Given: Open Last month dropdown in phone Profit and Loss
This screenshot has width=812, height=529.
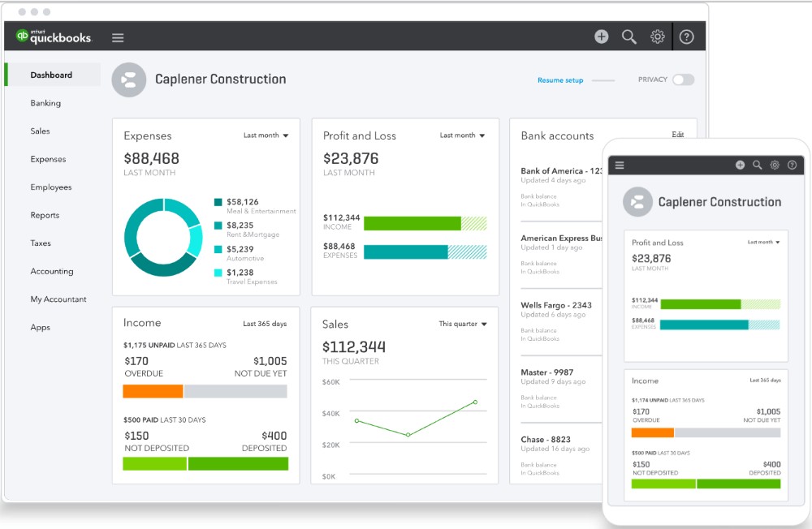Looking at the screenshot, I should point(764,242).
